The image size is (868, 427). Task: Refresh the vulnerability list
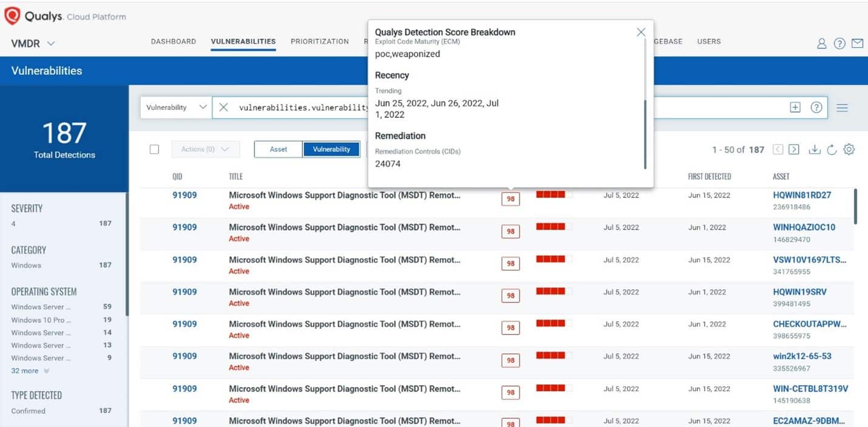(832, 149)
